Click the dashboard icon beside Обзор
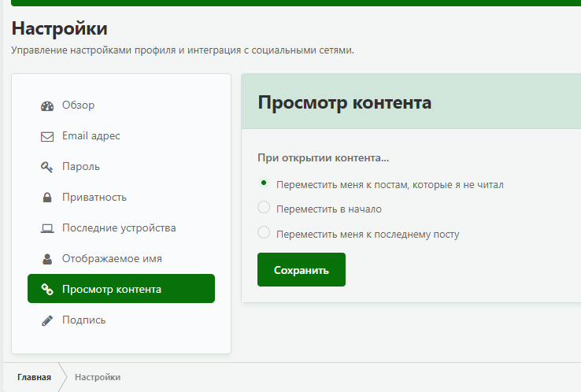The image size is (581, 392). point(47,106)
